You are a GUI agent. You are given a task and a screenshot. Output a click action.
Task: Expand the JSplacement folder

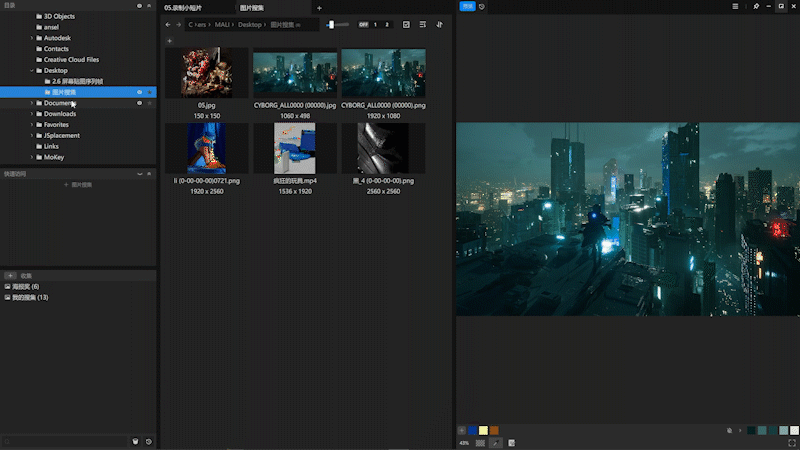click(x=32, y=136)
